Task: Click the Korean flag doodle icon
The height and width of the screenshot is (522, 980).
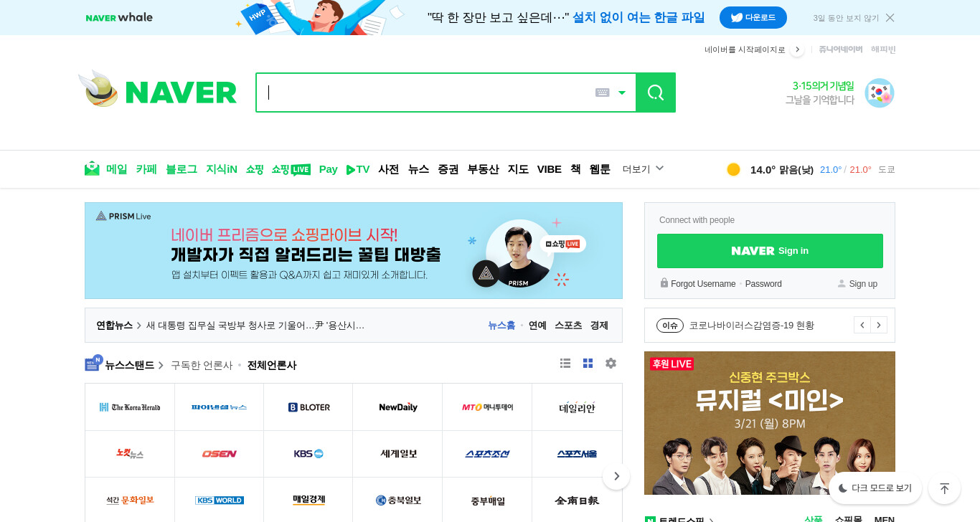Action: 880,93
